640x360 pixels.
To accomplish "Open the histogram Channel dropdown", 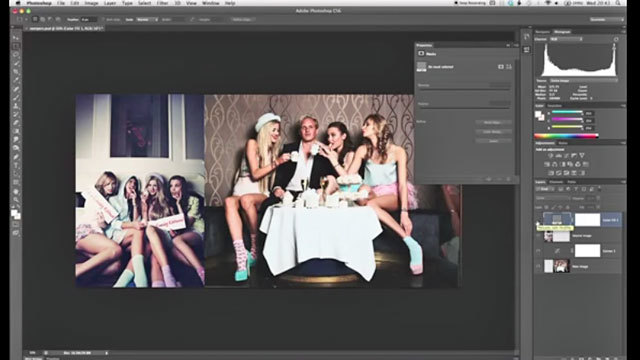I will tap(566, 39).
